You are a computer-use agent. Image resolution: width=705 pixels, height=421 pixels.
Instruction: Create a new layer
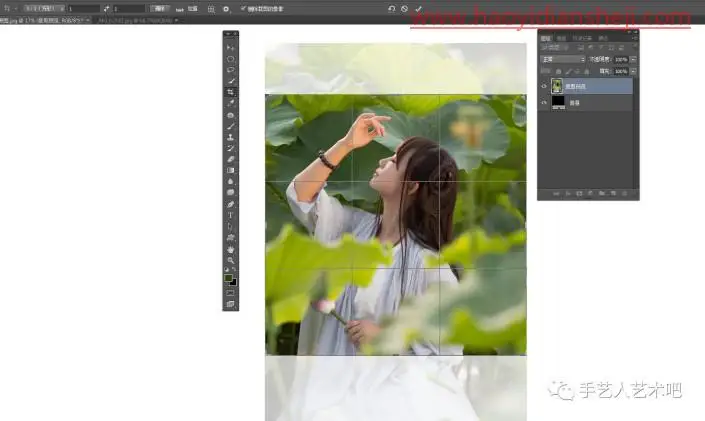tap(613, 193)
